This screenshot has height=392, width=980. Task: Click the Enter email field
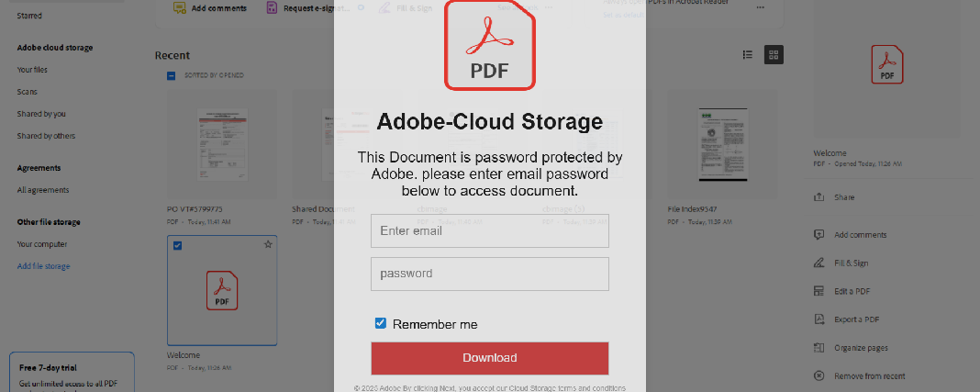[489, 231]
